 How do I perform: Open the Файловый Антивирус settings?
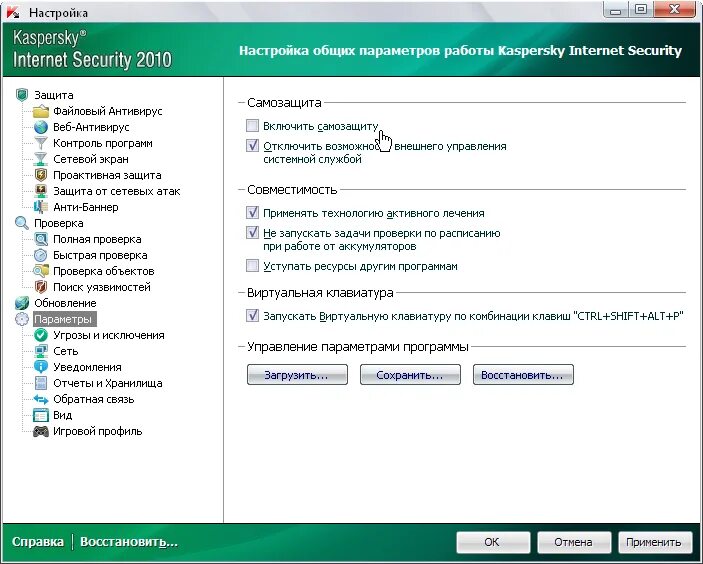point(108,111)
